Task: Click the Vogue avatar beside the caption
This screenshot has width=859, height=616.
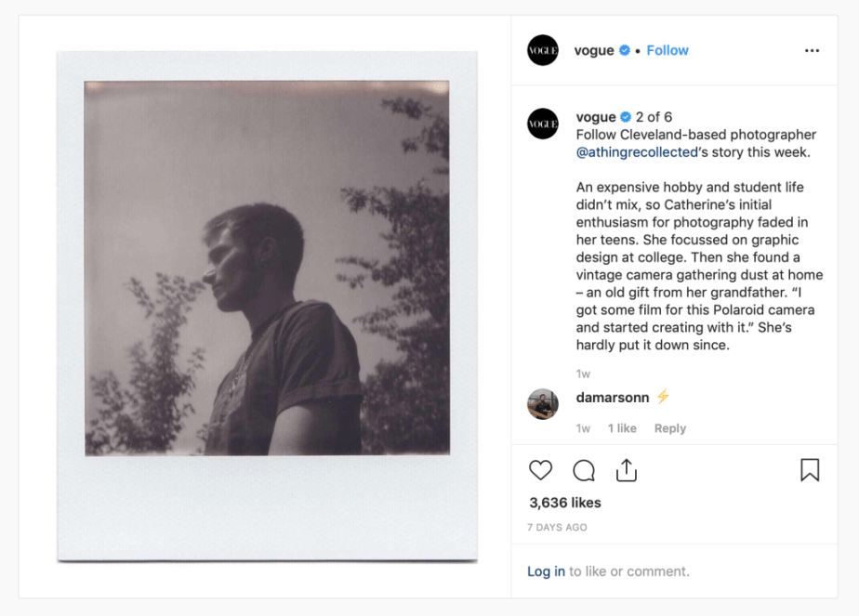Action: (543, 124)
